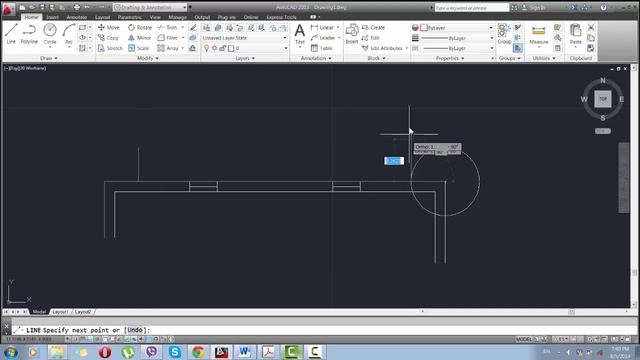Open Google Chrome from taskbar
Screen dimensions: 640x360
(x=198, y=352)
